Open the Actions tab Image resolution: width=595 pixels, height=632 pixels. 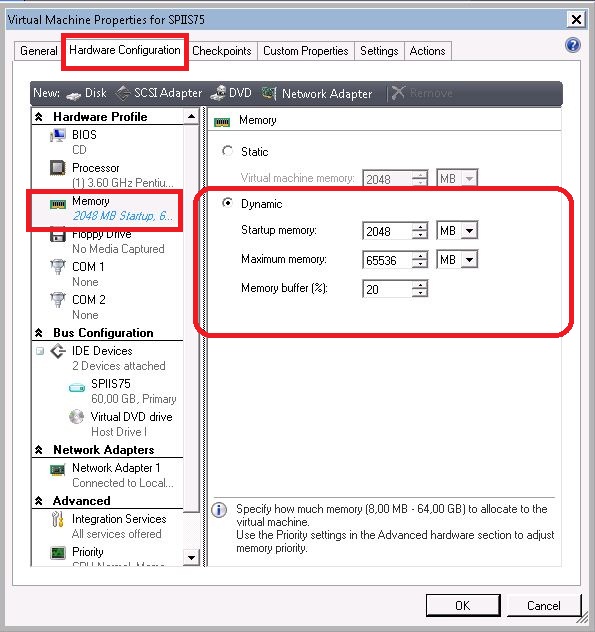(427, 51)
